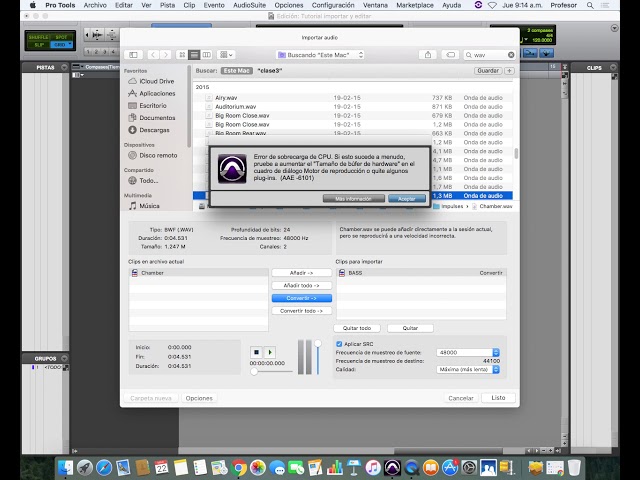
Task: Open the Archivo menu
Action: [95, 5]
